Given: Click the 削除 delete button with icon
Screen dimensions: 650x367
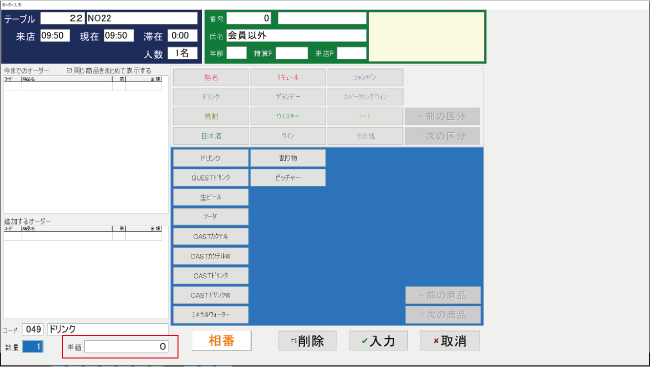Looking at the screenshot, I should tap(307, 341).
